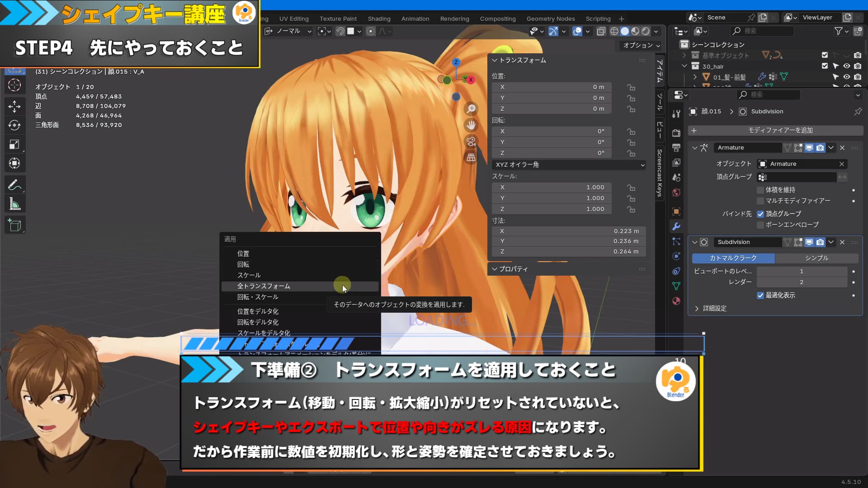Select the Measure tool in left toolbar
The height and width of the screenshot is (488, 868).
(x=14, y=204)
